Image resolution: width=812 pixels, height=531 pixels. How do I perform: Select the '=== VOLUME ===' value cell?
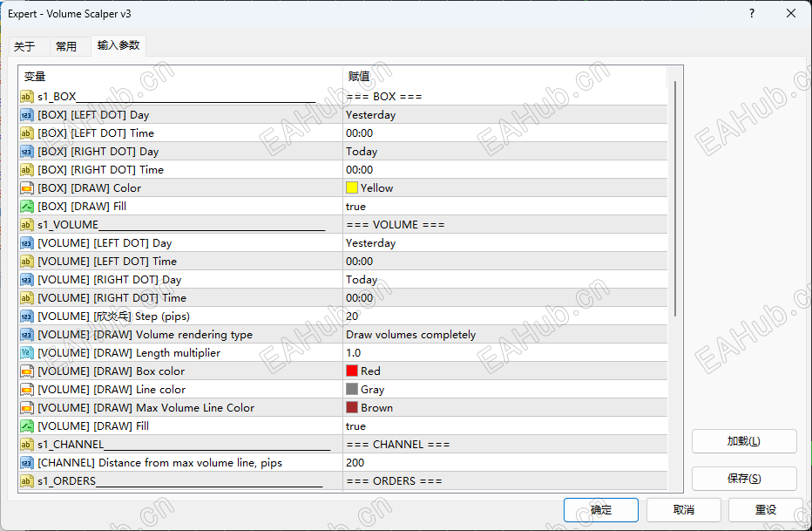(505, 225)
